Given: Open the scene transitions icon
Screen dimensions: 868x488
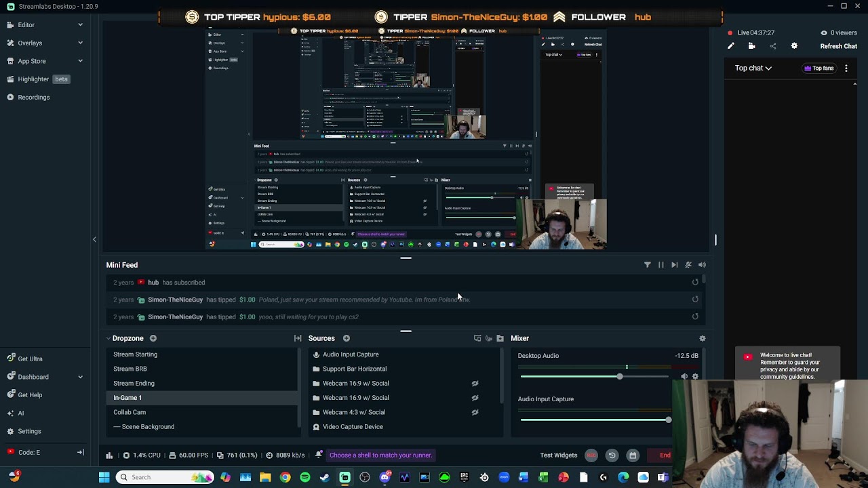Looking at the screenshot, I should tap(298, 338).
